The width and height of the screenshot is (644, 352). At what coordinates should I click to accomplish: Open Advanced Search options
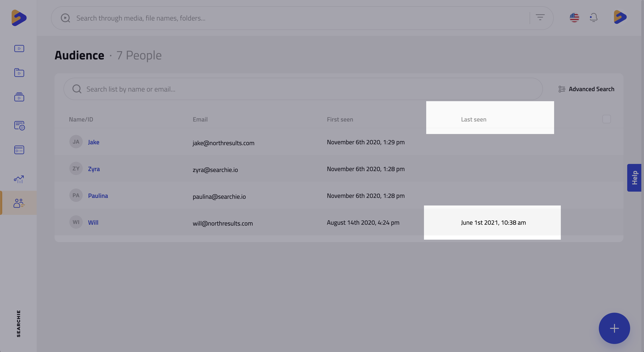coord(586,89)
